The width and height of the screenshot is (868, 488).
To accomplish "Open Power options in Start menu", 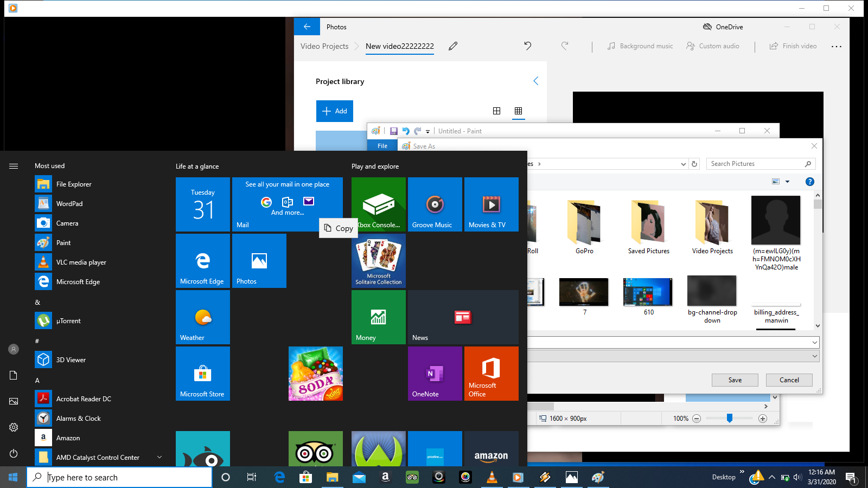I will [14, 453].
